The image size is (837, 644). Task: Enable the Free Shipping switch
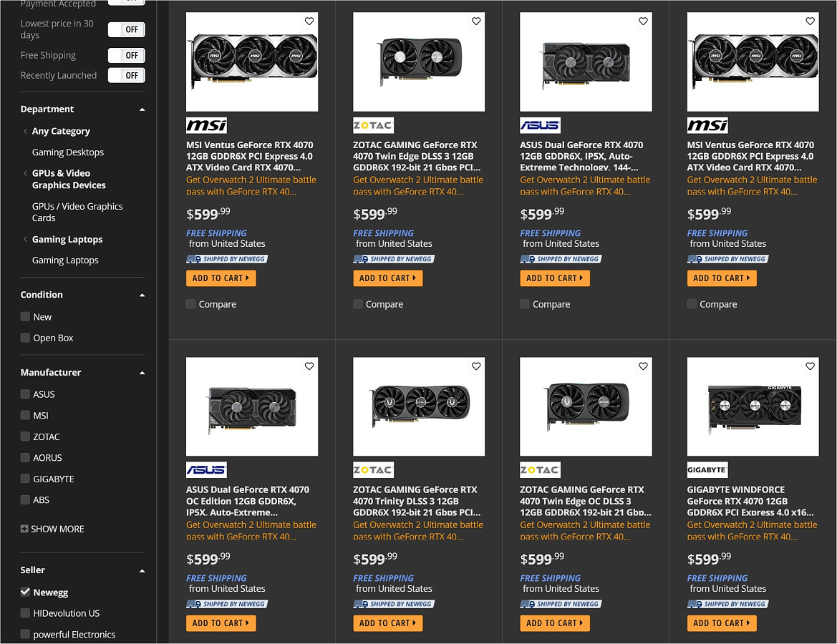point(127,56)
